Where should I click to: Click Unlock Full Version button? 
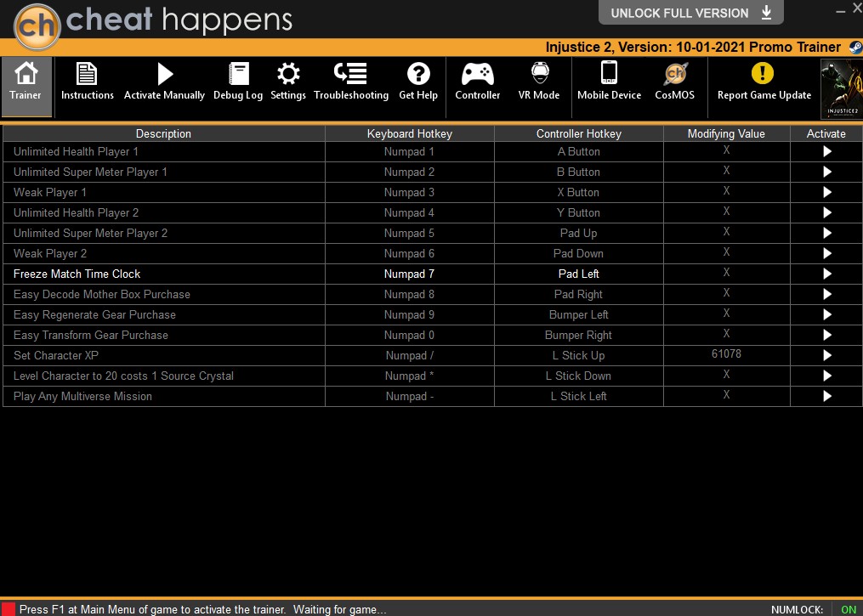[x=690, y=13]
